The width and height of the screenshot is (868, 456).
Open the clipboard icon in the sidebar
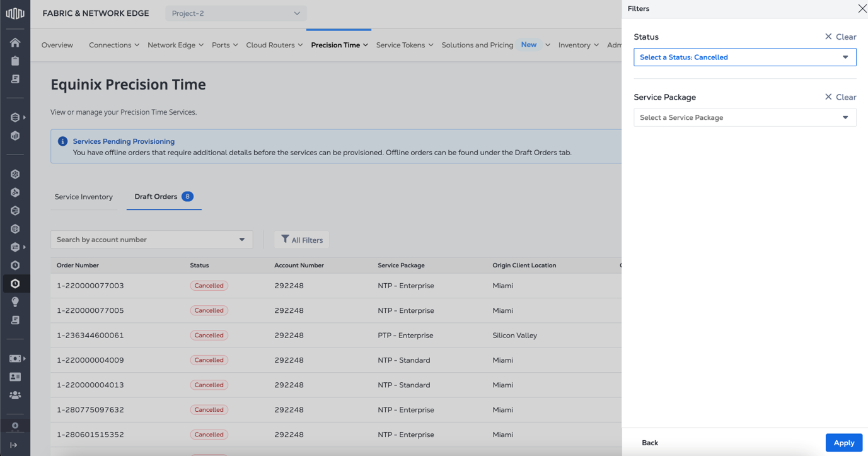coord(15,61)
